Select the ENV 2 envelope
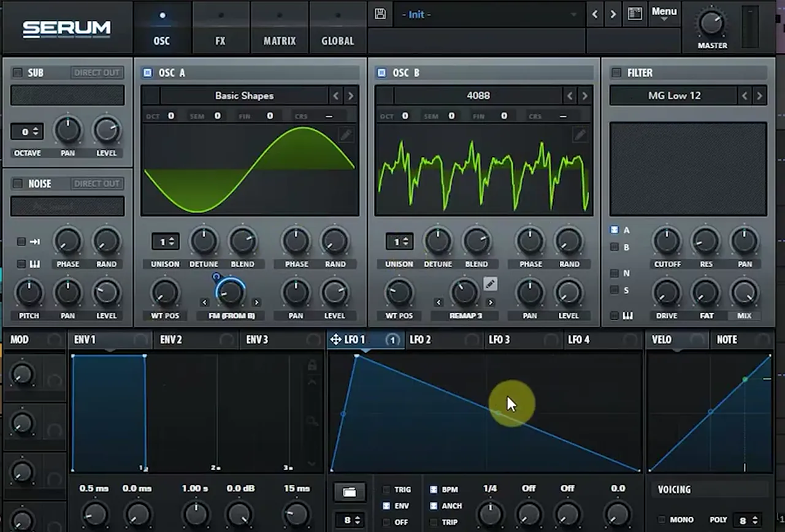The height and width of the screenshot is (532, 785). (x=195, y=340)
